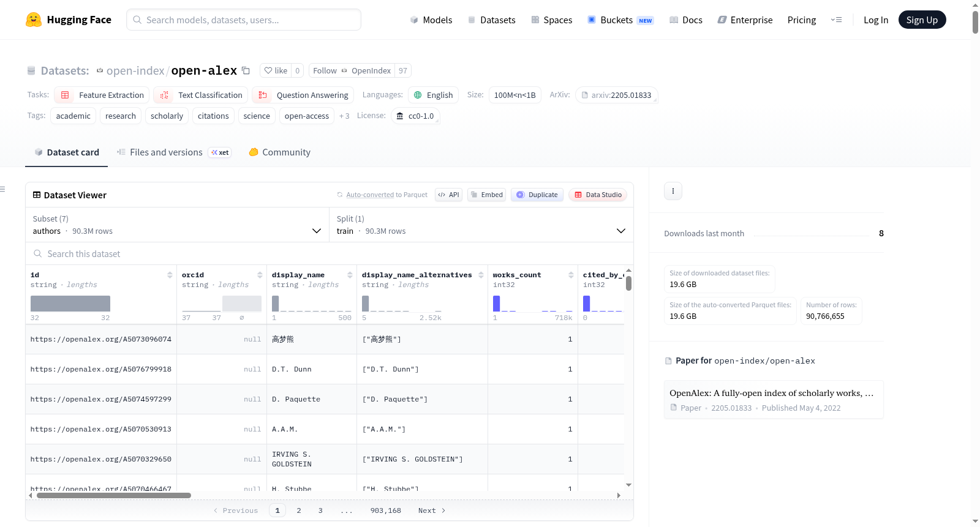Click the academic tag

[73, 116]
